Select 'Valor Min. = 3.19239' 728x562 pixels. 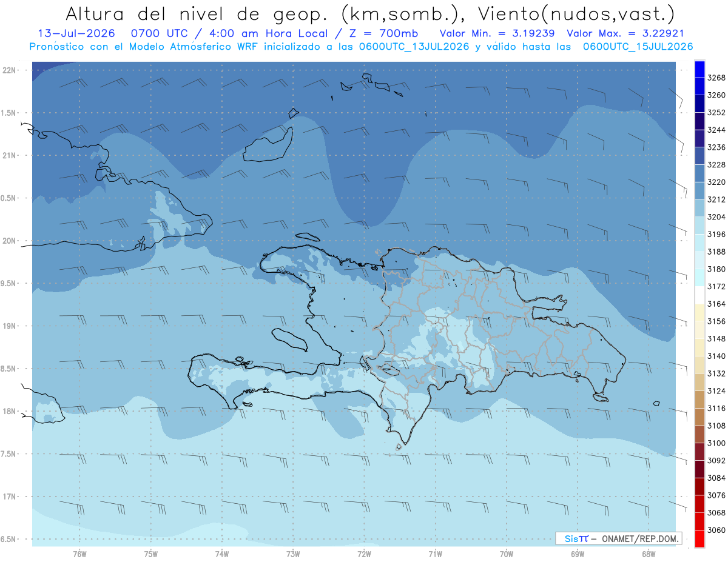497,33
